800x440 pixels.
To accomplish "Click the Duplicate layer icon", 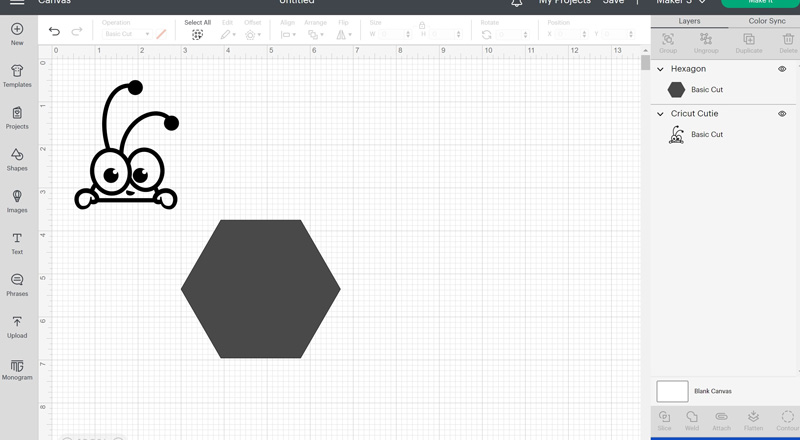I will click(748, 39).
